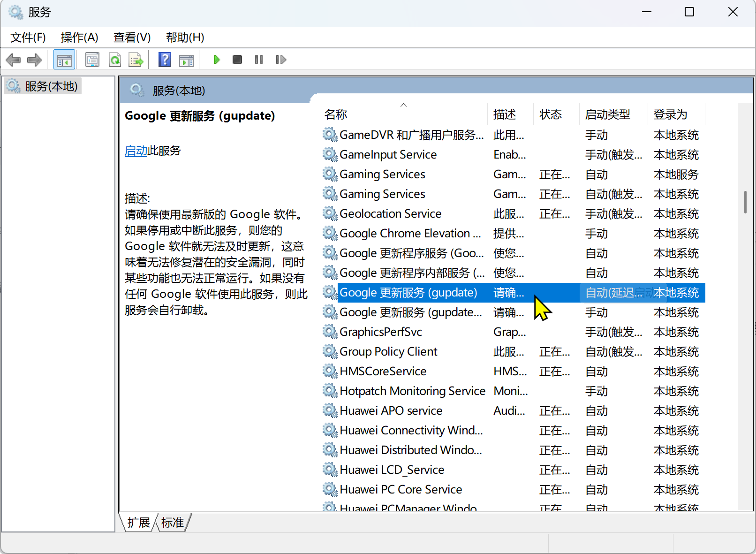Click the 启动 link to start service
The width and height of the screenshot is (756, 554).
pyautogui.click(x=136, y=151)
